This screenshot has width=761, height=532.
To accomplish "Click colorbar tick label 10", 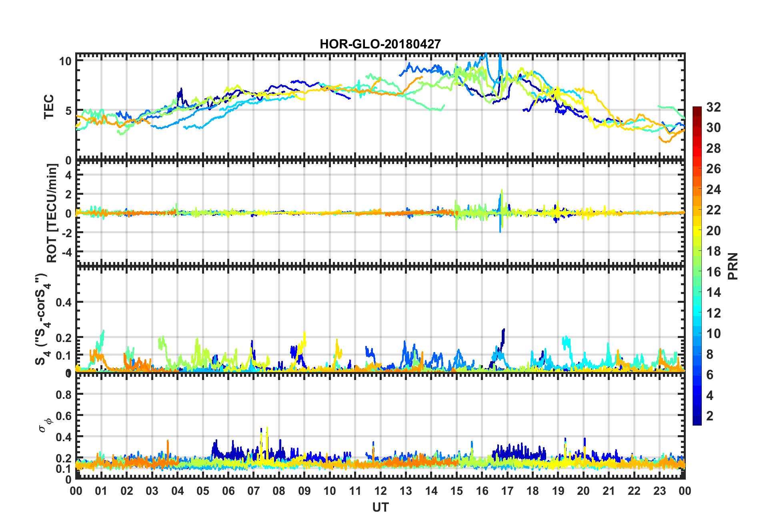I will [x=713, y=334].
